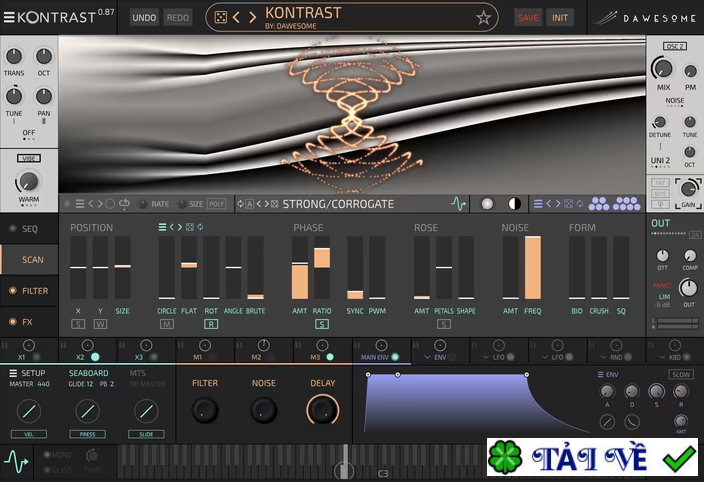
Task: Toggle the R box under ROT slider
Action: point(211,324)
